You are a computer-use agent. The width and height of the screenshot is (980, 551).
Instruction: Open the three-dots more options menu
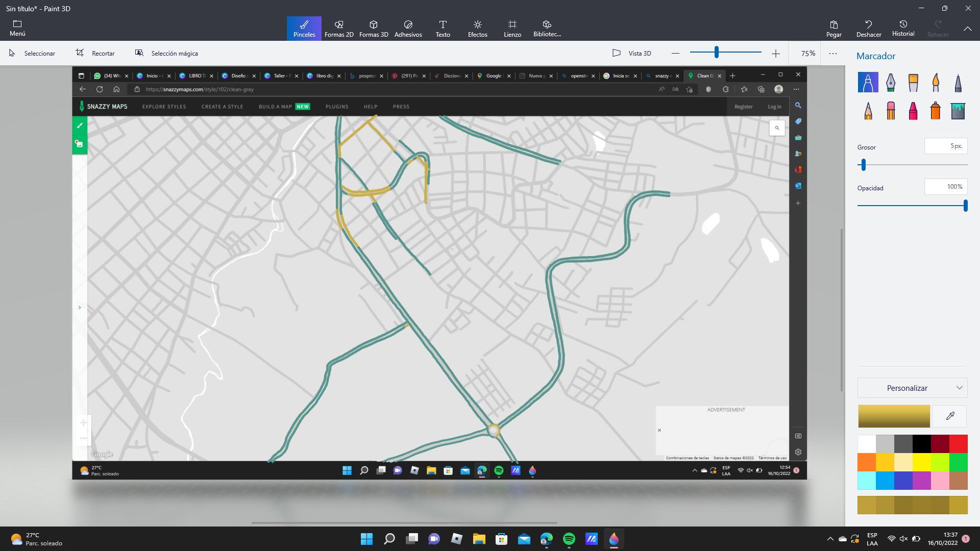[x=833, y=53]
